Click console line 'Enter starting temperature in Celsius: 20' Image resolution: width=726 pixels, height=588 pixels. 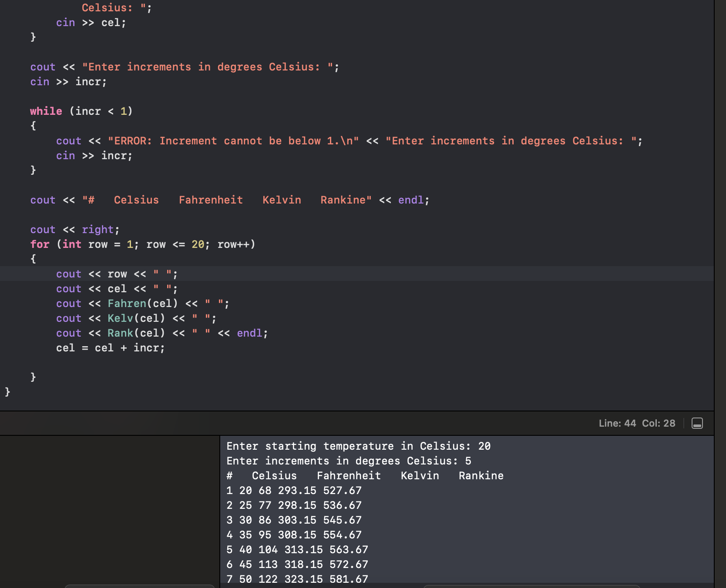(359, 446)
